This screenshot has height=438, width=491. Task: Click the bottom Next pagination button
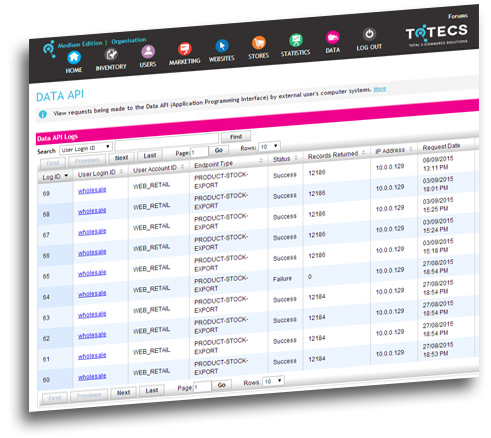click(123, 393)
